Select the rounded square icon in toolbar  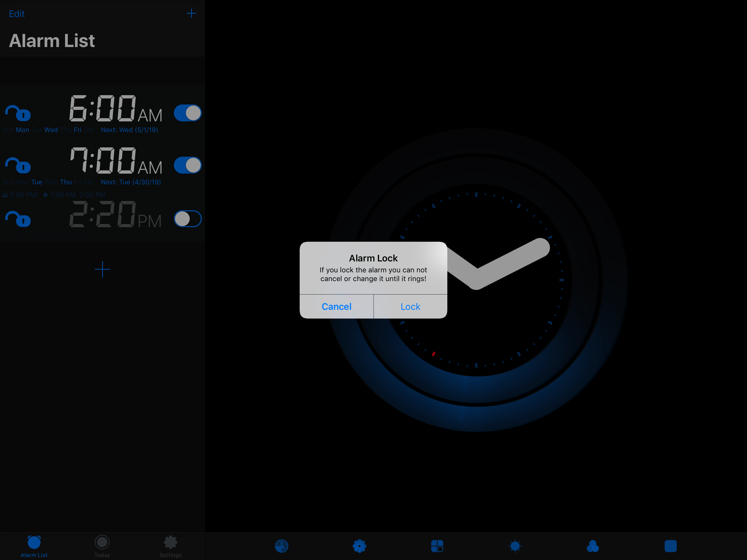point(670,546)
